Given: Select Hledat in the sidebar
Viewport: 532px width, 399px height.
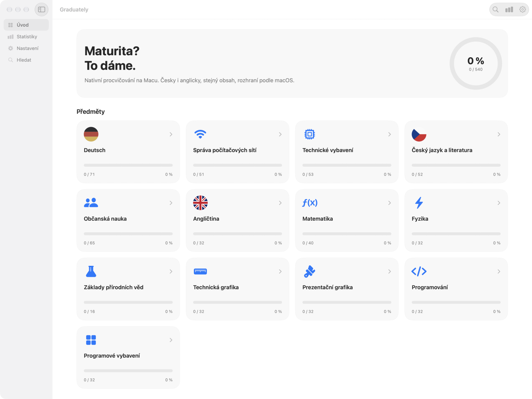Looking at the screenshot, I should coord(26,60).
